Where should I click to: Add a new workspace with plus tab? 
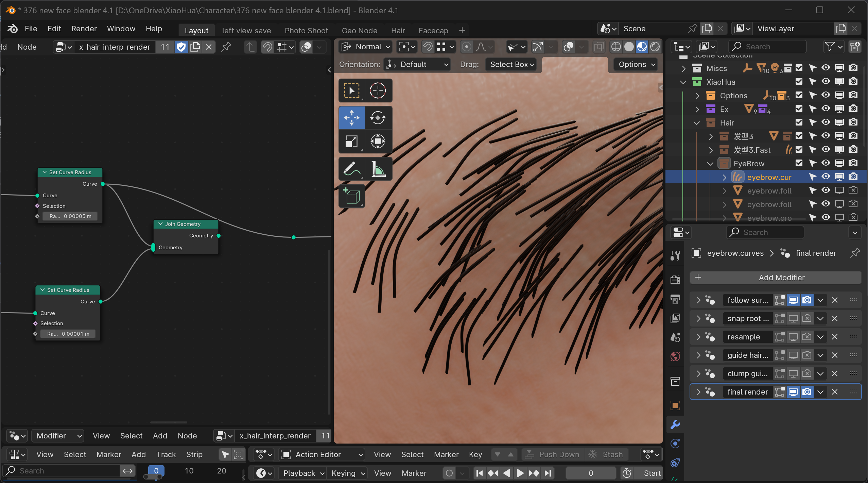(462, 31)
